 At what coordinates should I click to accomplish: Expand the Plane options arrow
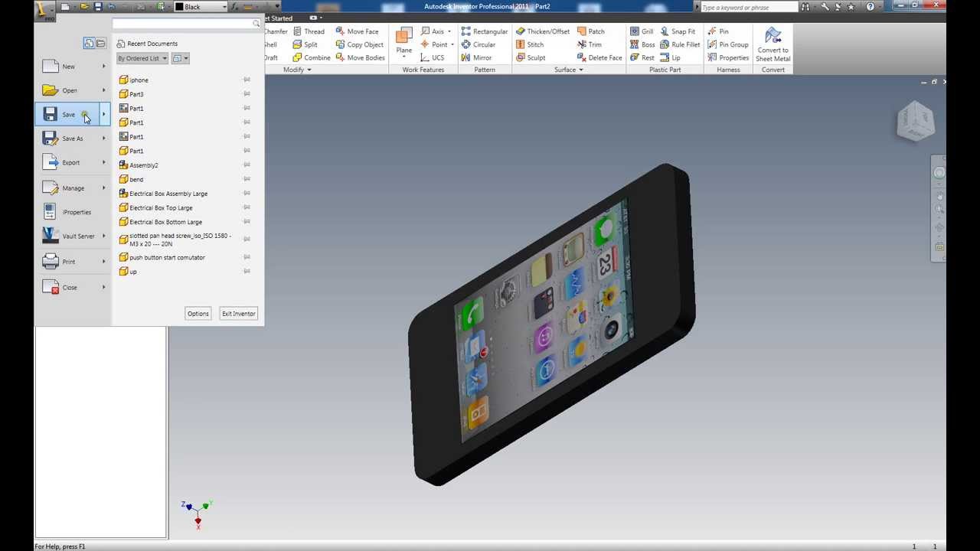click(x=403, y=58)
